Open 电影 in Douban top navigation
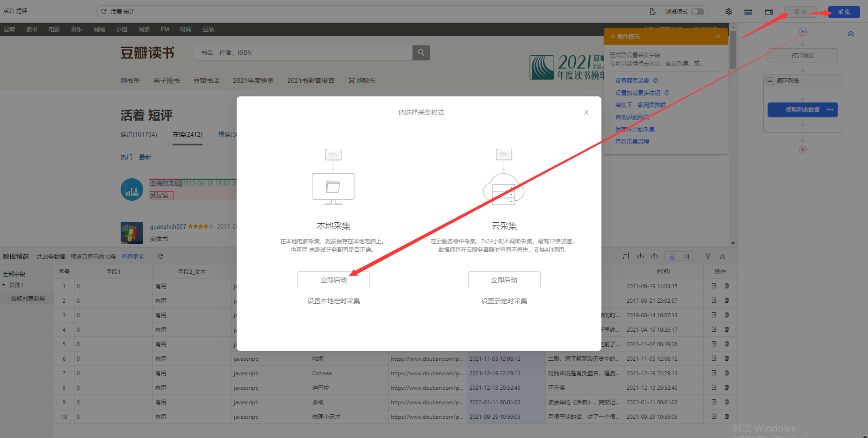The height and width of the screenshot is (438, 868). coord(54,29)
